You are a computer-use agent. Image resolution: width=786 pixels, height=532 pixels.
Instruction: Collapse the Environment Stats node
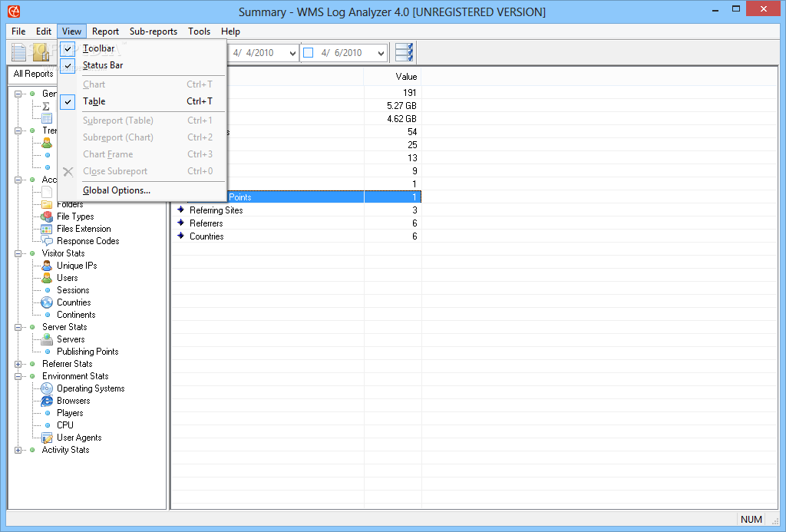click(18, 377)
